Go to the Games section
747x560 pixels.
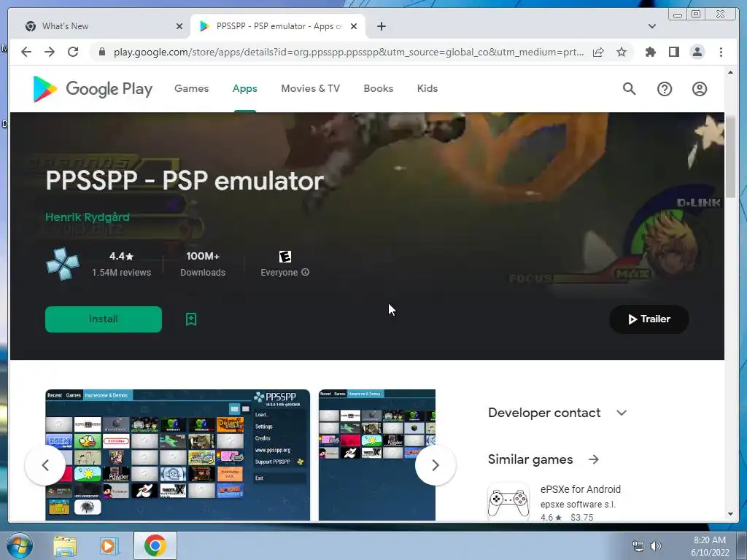click(192, 88)
